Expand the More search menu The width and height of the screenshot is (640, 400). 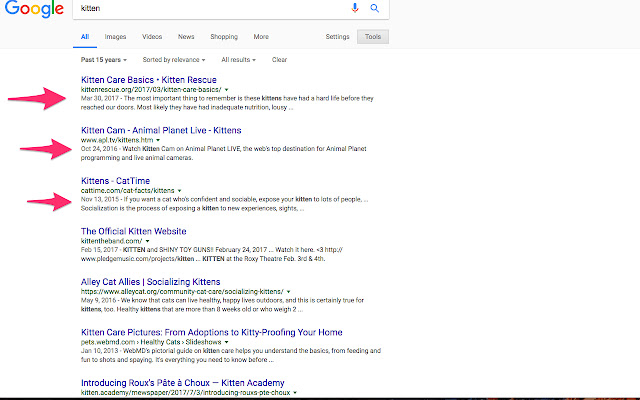point(261,37)
